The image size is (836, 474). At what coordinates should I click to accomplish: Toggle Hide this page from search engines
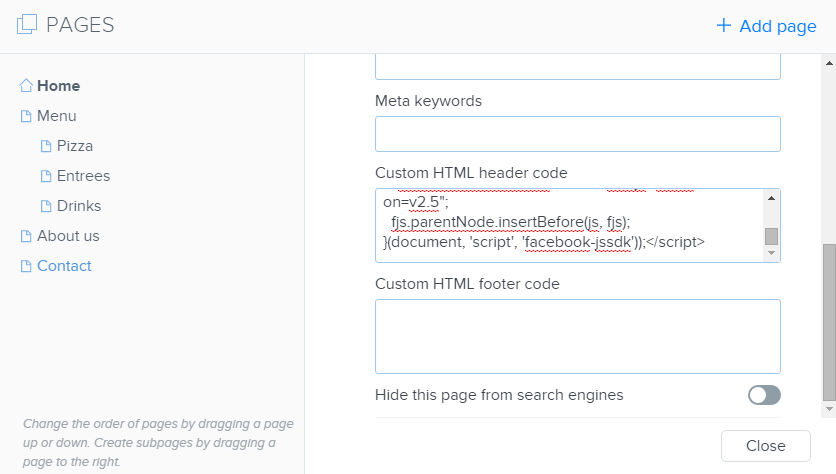[x=764, y=395]
